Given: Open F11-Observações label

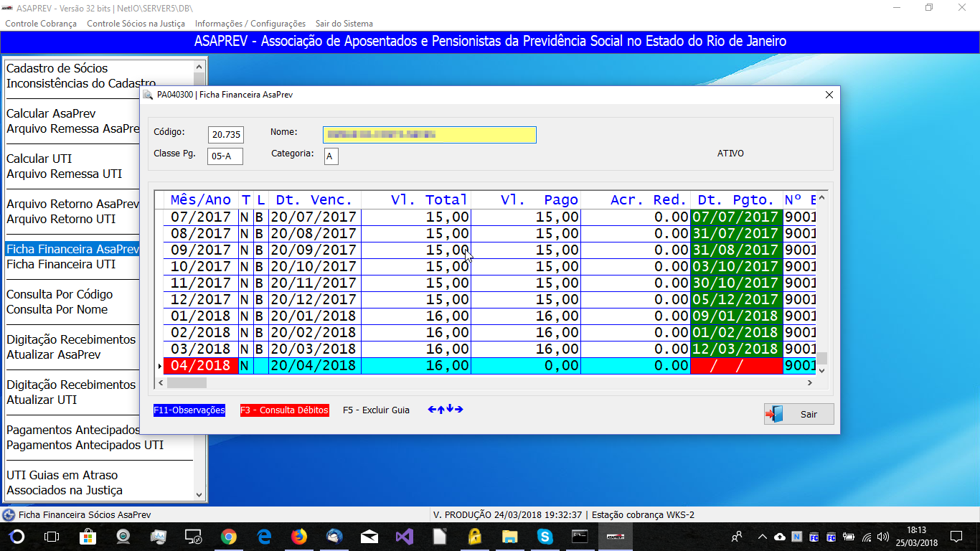Looking at the screenshot, I should pos(189,410).
